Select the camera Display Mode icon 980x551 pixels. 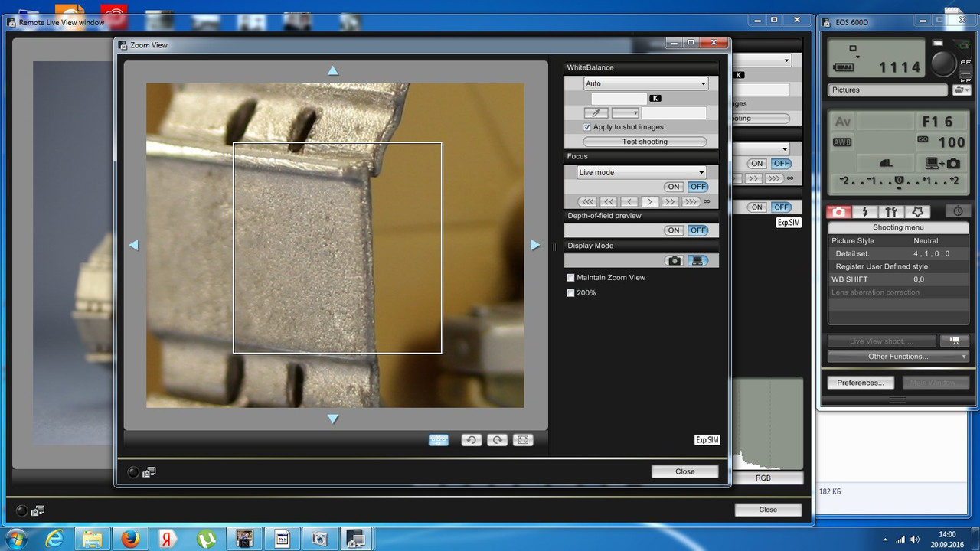[675, 261]
